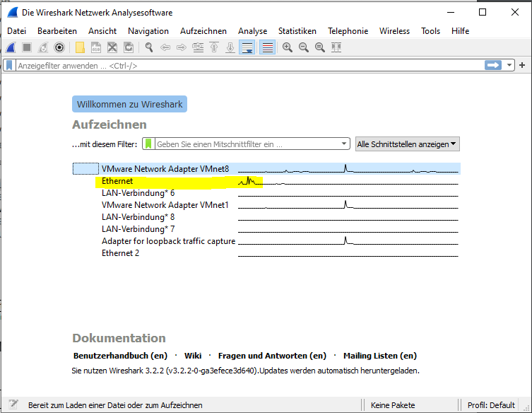Image resolution: width=532 pixels, height=413 pixels.
Task: Select LAN-Verbindung* 7 interface
Action: 266,229
